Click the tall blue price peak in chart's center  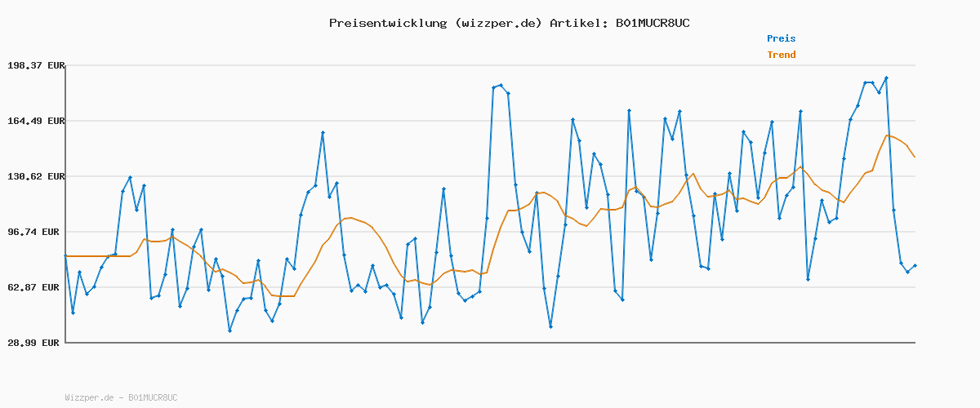pos(501,85)
